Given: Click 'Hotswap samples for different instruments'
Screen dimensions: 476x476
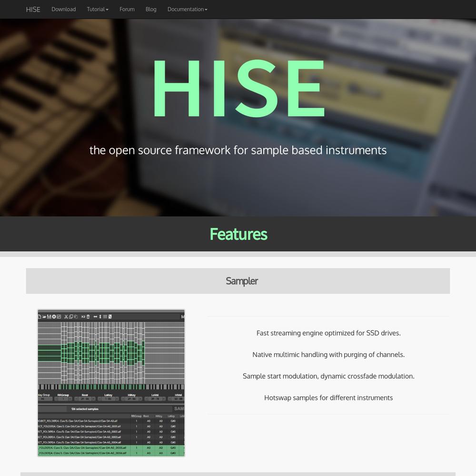Looking at the screenshot, I should click(x=328, y=397).
